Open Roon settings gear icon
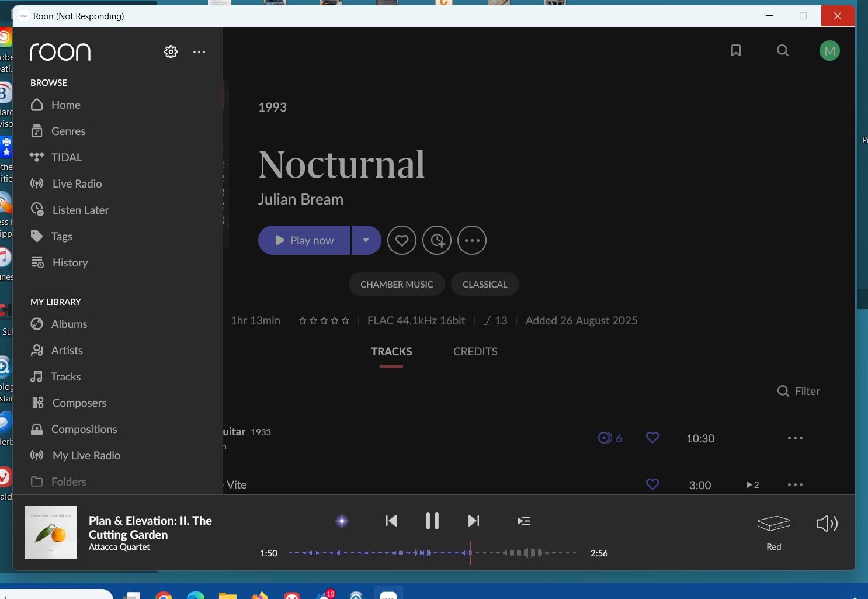 coord(171,52)
